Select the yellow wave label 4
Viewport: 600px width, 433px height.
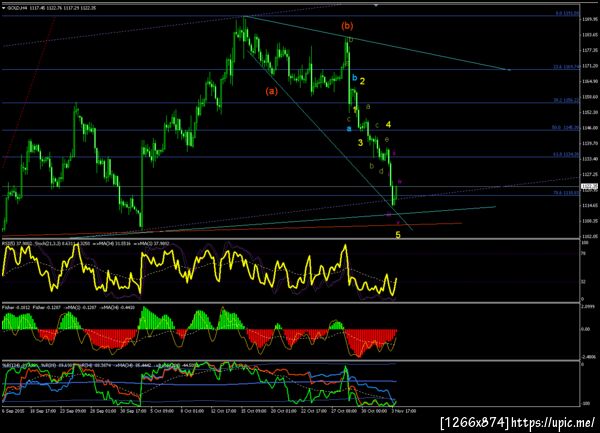click(388, 124)
